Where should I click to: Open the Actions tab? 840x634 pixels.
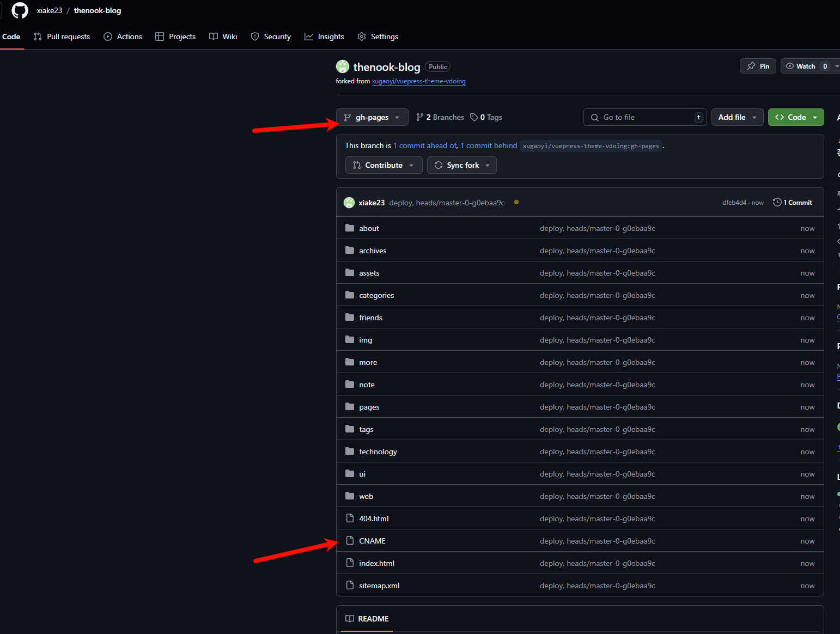click(x=123, y=36)
